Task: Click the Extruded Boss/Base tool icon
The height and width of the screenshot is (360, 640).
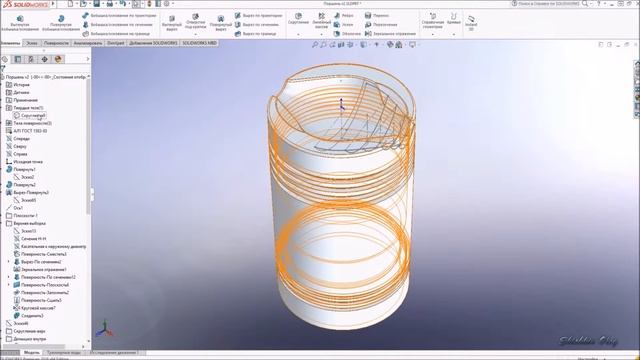Action: pyautogui.click(x=20, y=19)
